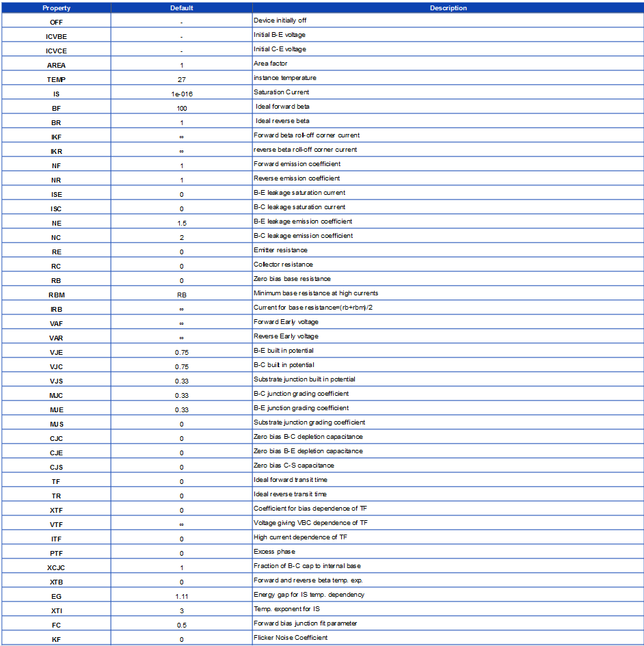Click the "Flicker Noise Coefficient" description
This screenshot has width=644, height=646.
[291, 637]
